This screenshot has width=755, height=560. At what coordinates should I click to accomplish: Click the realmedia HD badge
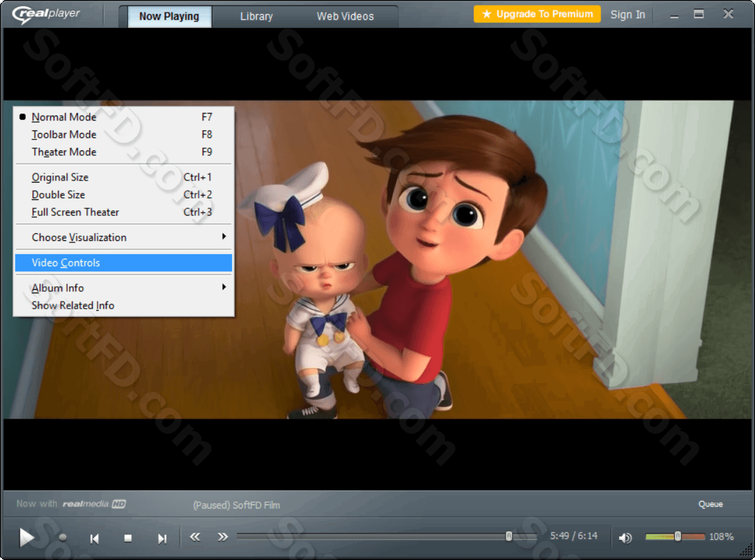[95, 504]
